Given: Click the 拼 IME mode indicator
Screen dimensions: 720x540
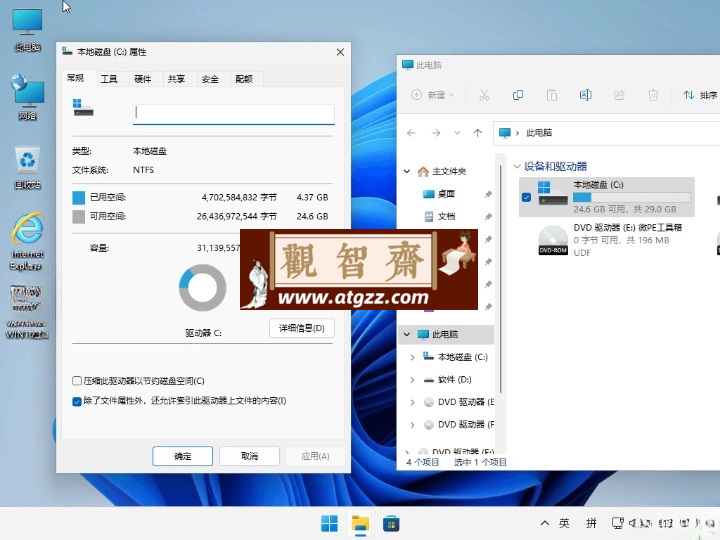Looking at the screenshot, I should 591,523.
